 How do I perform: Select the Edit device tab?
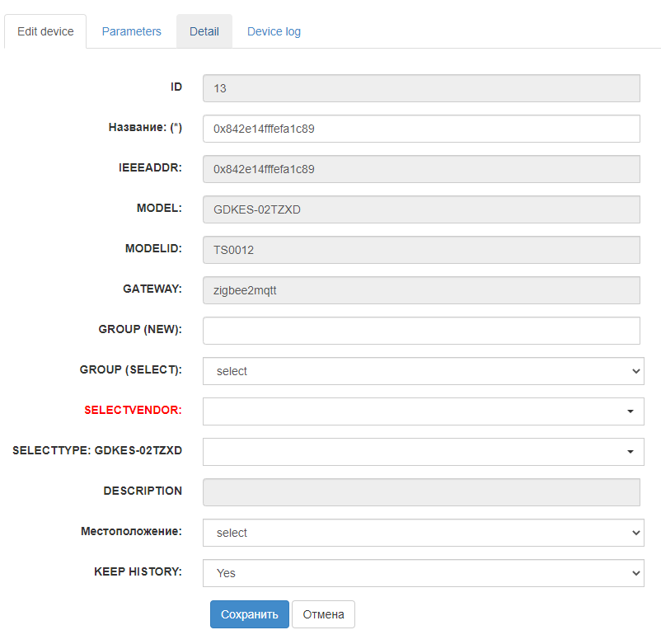tap(45, 31)
